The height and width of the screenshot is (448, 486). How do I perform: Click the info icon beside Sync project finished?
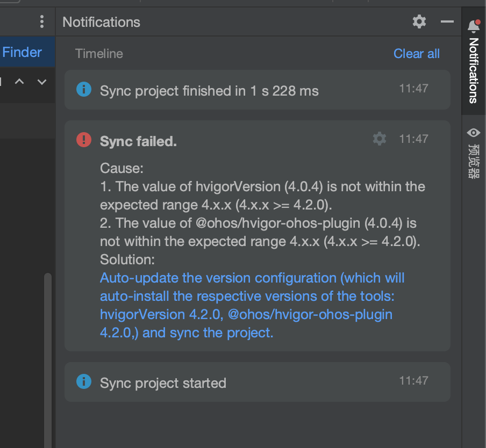pyautogui.click(x=84, y=89)
